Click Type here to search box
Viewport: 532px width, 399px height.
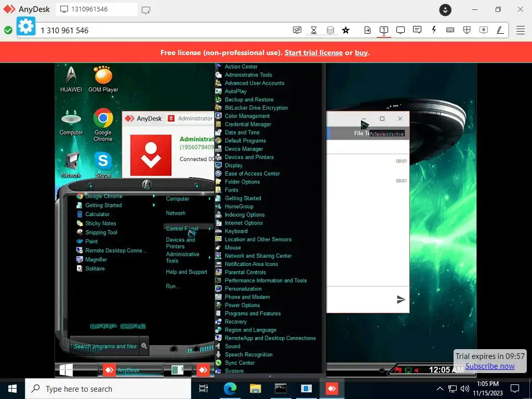tap(108, 389)
